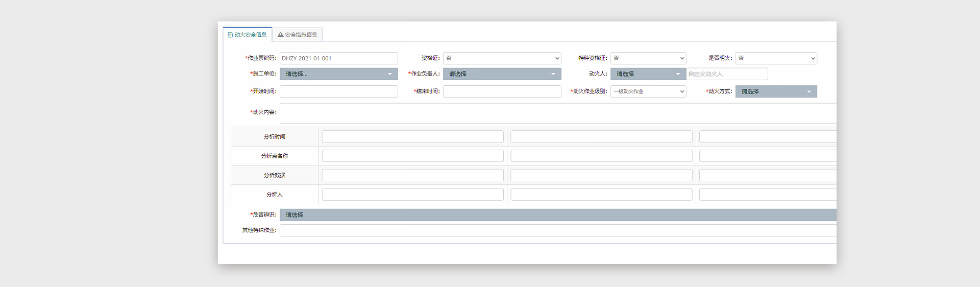This screenshot has height=287, width=980.
Task: Click the first 分析人 input box
Action: tap(412, 195)
